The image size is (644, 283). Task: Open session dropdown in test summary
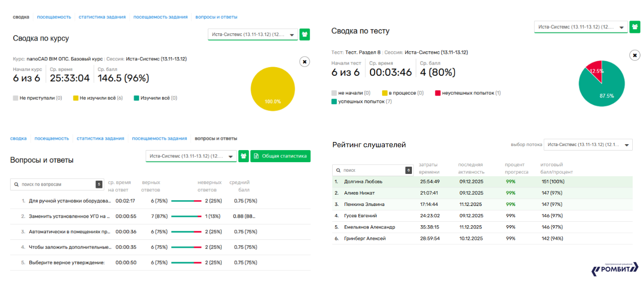[581, 27]
